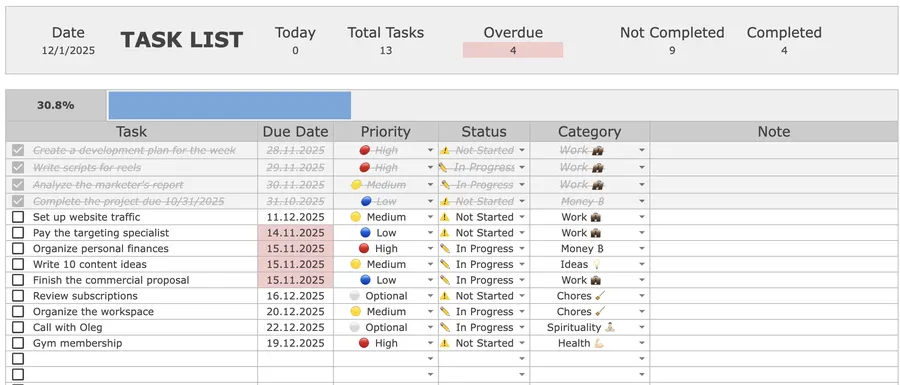Click the date value 12/1/2025
The width and height of the screenshot is (900, 385).
[x=68, y=50]
